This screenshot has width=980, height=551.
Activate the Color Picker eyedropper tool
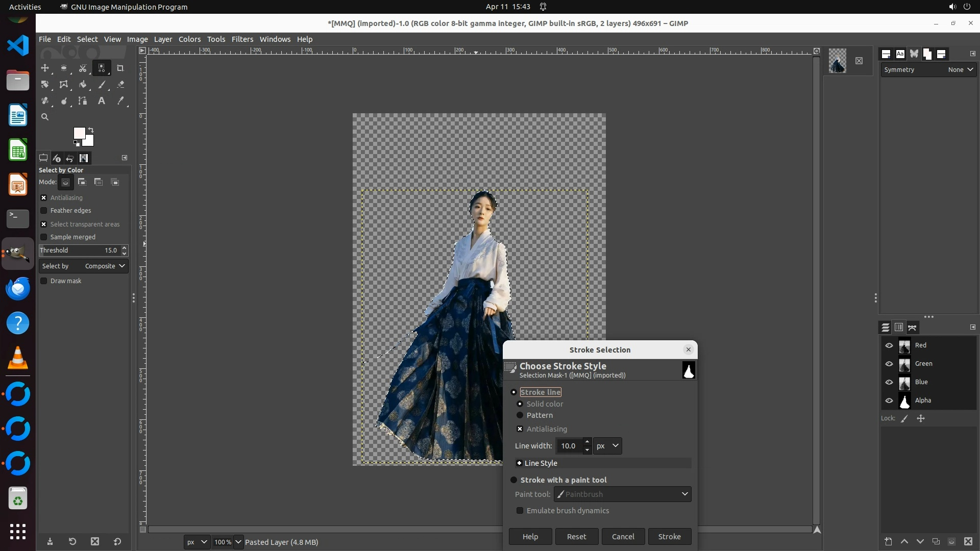[120, 101]
